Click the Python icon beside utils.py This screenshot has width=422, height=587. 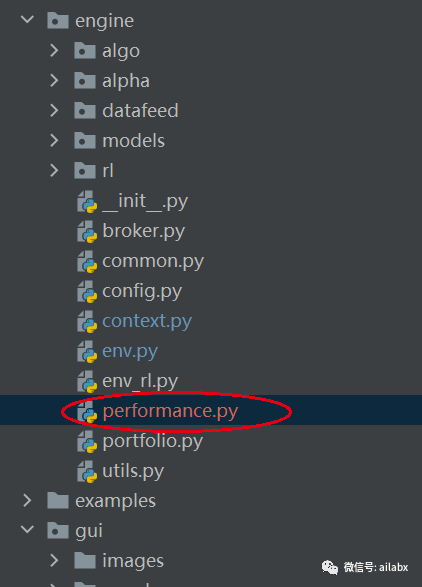(87, 471)
